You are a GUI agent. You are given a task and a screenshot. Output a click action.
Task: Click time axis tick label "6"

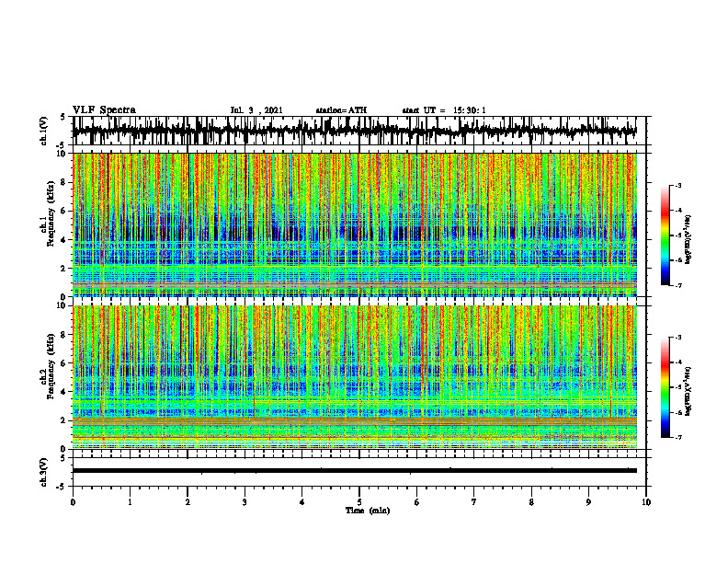pos(417,502)
